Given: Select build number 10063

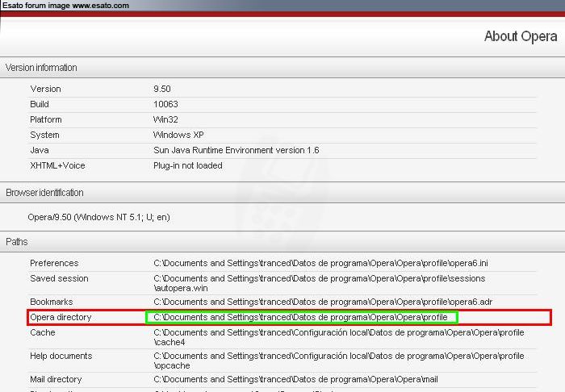Looking at the screenshot, I should point(165,104).
